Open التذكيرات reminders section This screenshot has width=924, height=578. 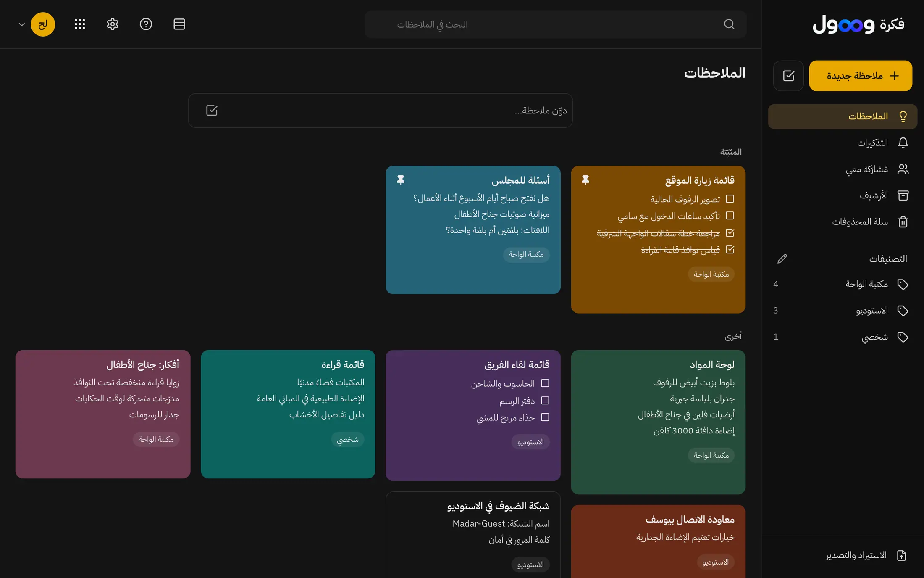tap(843, 143)
